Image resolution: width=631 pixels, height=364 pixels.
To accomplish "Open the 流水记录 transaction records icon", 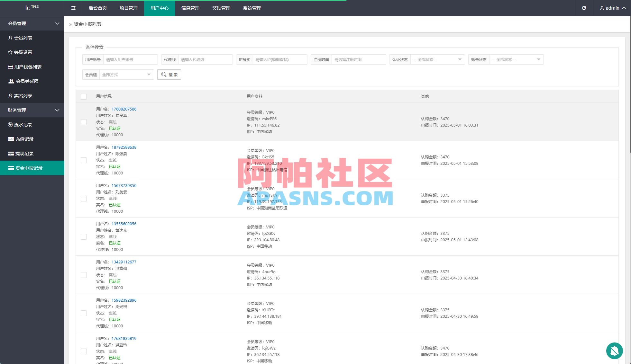I will tap(10, 125).
